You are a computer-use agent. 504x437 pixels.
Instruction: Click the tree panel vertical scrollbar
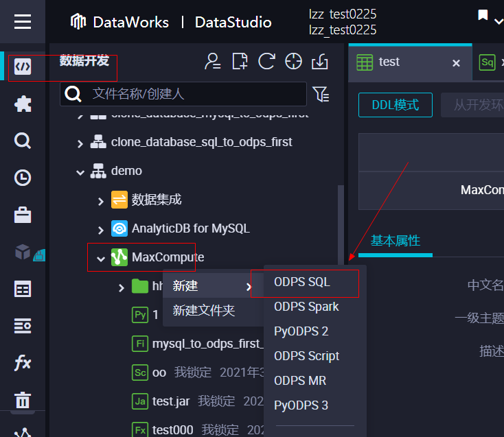pos(341,225)
